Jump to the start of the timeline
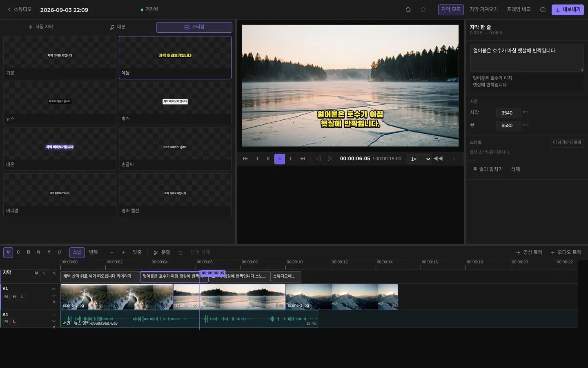Image resolution: width=588 pixels, height=368 pixels. tap(245, 159)
